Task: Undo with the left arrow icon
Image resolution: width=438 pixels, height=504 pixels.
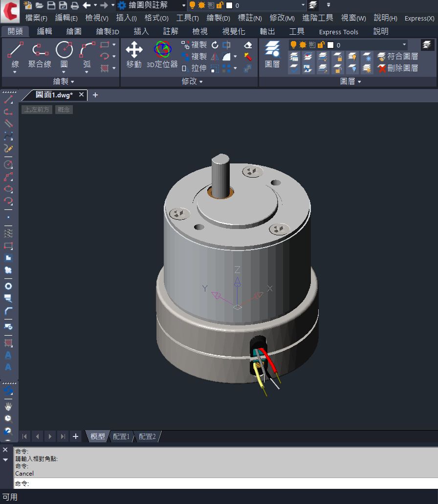Action: (87, 5)
